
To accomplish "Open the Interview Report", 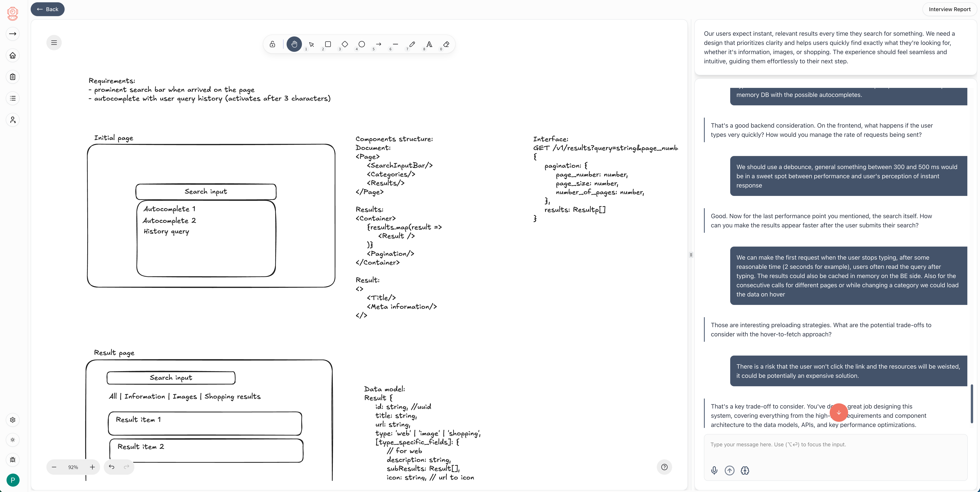I will tap(949, 9).
